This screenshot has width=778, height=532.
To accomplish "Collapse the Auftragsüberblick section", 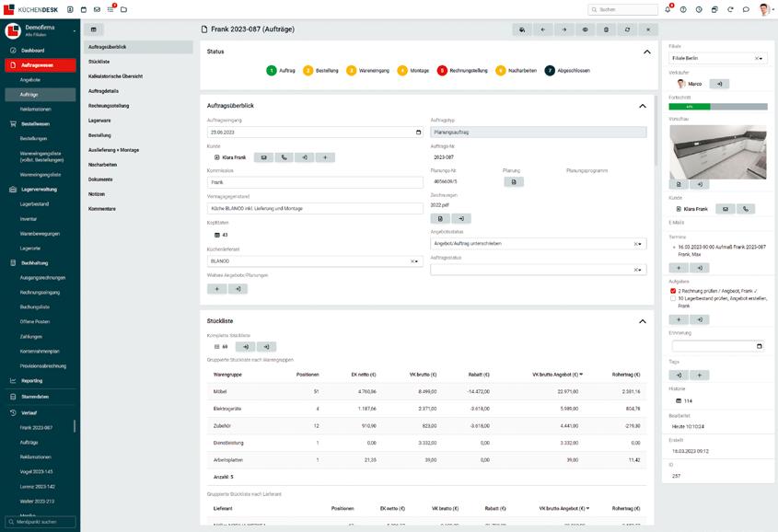I will pos(643,106).
